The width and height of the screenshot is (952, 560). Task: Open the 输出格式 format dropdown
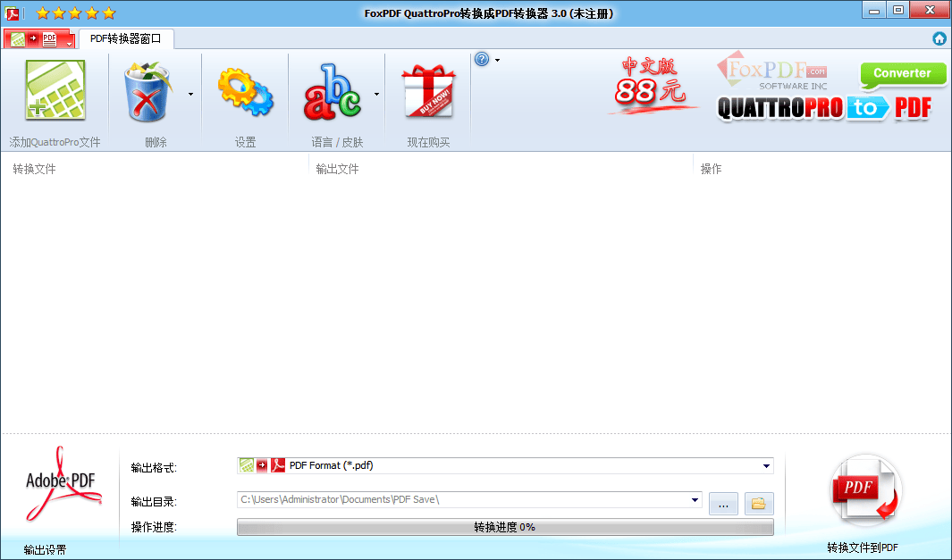pos(765,465)
